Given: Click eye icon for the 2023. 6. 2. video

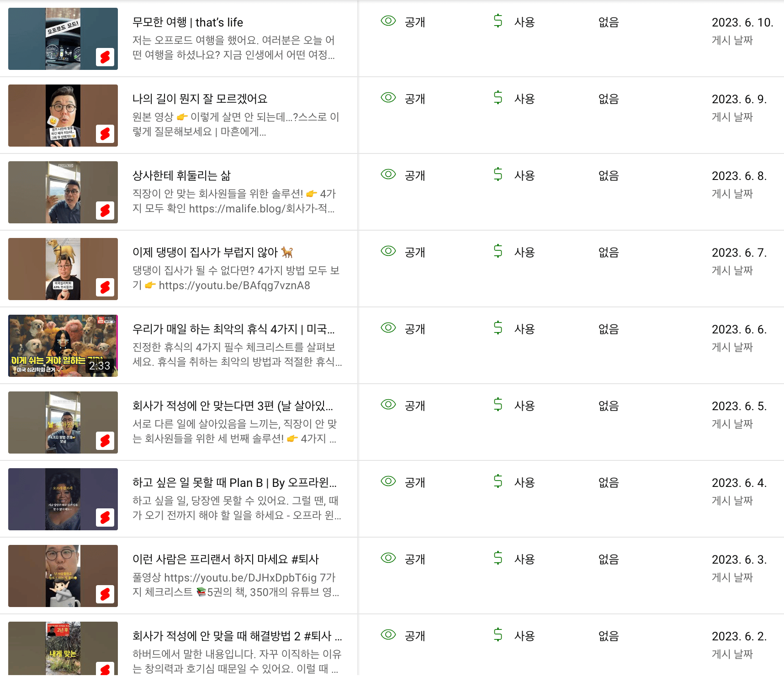Looking at the screenshot, I should point(388,635).
